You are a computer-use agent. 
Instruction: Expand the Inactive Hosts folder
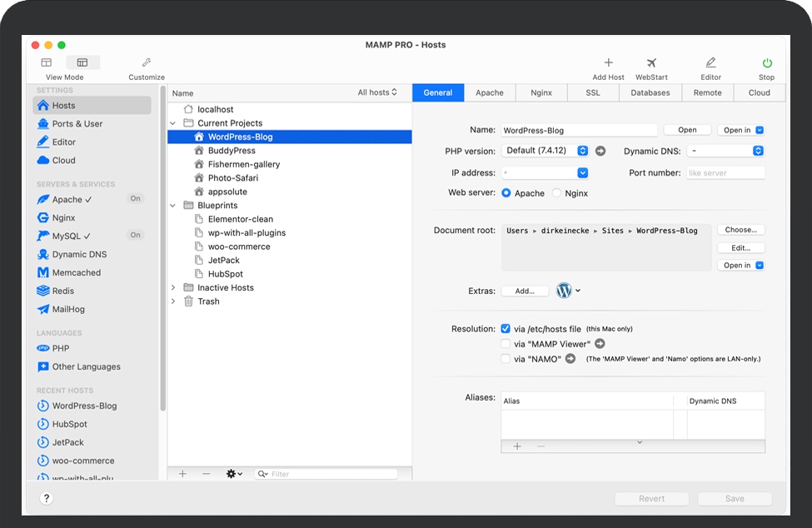(173, 287)
